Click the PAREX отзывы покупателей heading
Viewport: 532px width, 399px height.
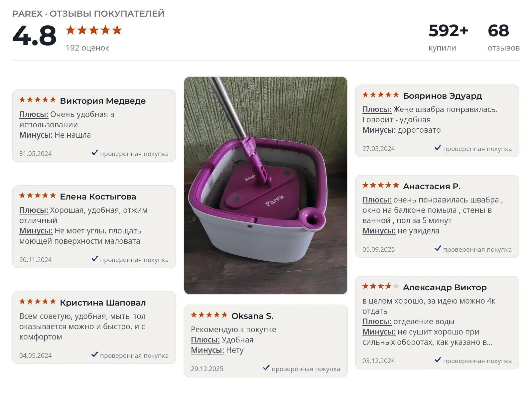[88, 14]
